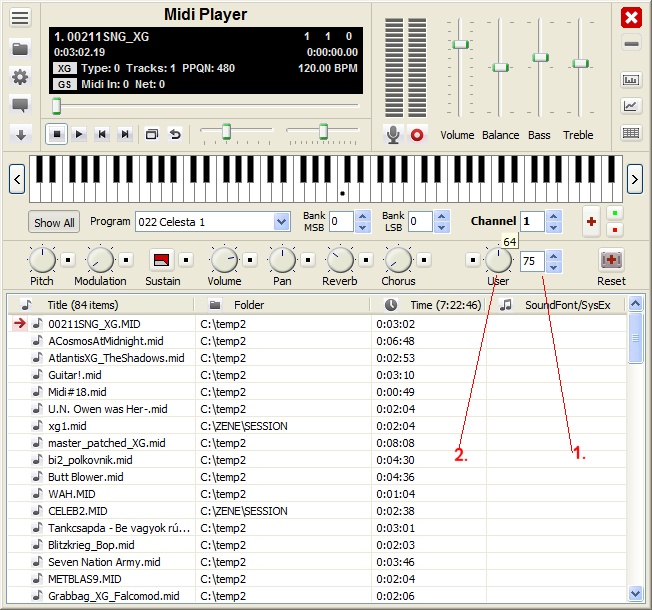Open settings with the gear icon
The width and height of the screenshot is (652, 610).
coord(20,77)
